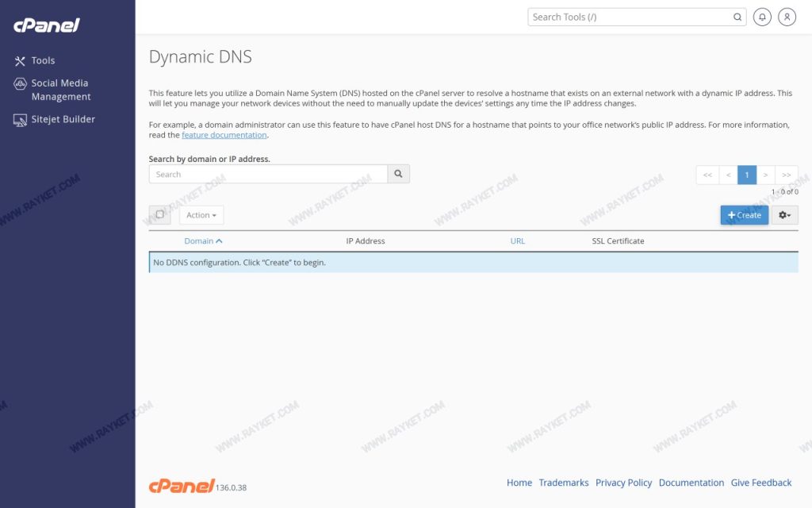This screenshot has height=508, width=812.
Task: Open the Give Feedback footer link
Action: pyautogui.click(x=761, y=483)
